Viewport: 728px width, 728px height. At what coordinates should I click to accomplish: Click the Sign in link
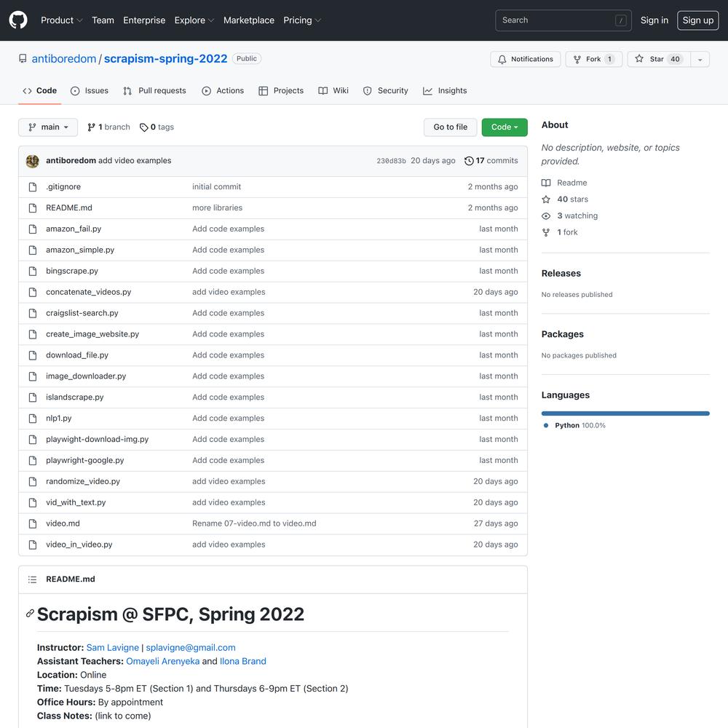tap(654, 20)
